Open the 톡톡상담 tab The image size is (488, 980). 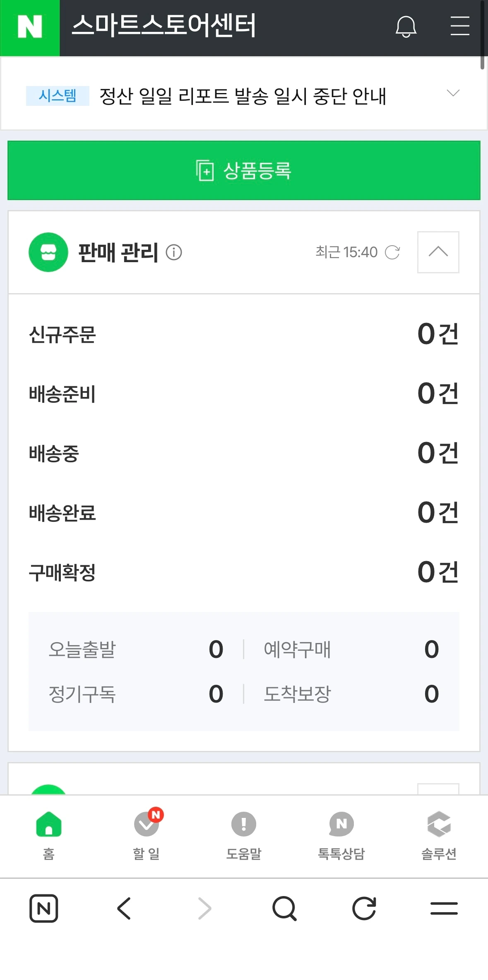pos(341,834)
